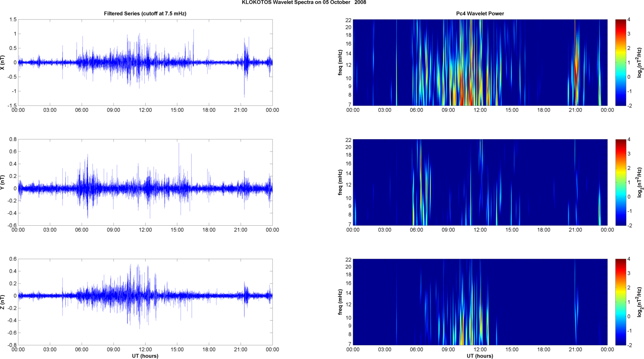644x359 pixels.
Task: Click log2(nT²/Hz) label beside bottom colorbar
Action: point(640,302)
